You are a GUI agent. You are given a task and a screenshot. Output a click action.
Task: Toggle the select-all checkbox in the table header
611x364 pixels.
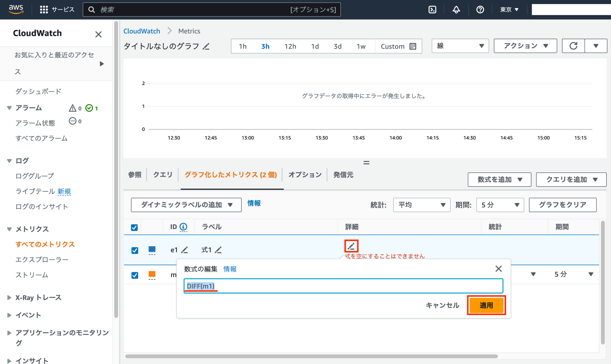click(134, 227)
